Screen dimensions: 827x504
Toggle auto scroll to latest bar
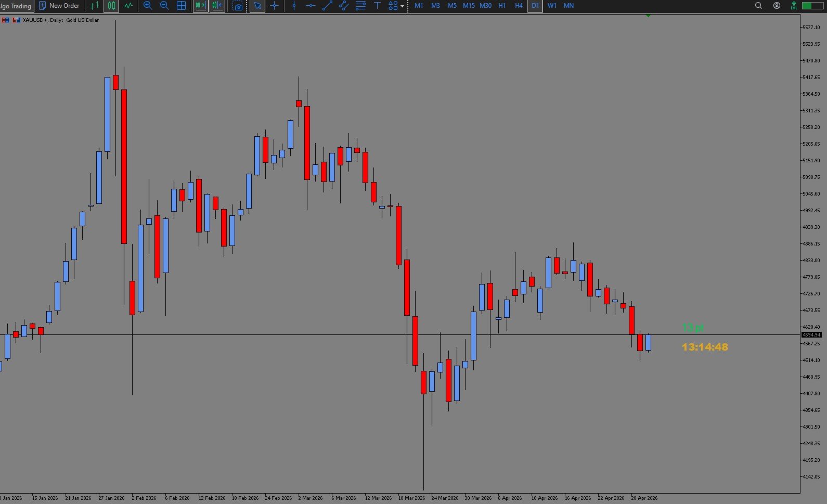pos(200,6)
